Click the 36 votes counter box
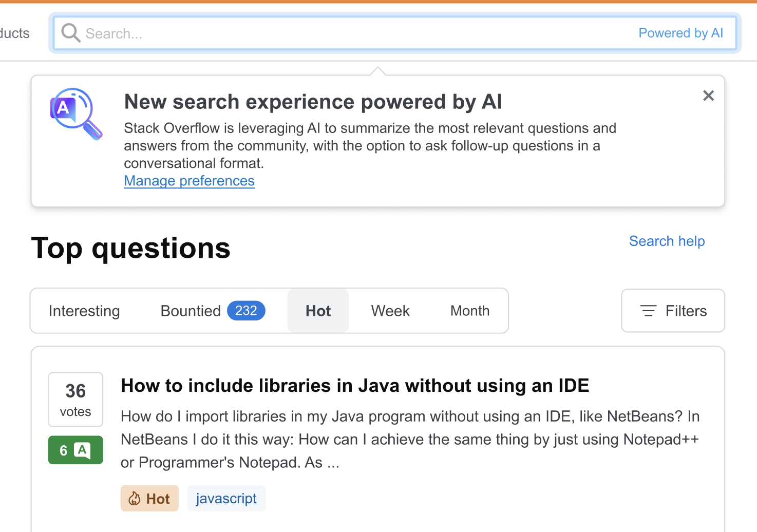This screenshot has height=532, width=757. coord(75,400)
